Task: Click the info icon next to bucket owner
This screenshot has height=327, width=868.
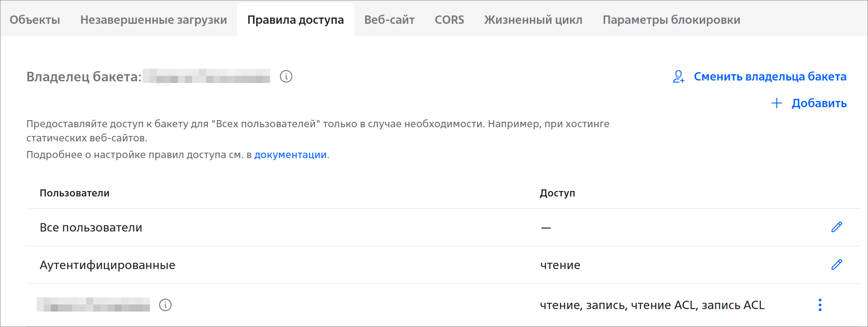Action: [286, 76]
